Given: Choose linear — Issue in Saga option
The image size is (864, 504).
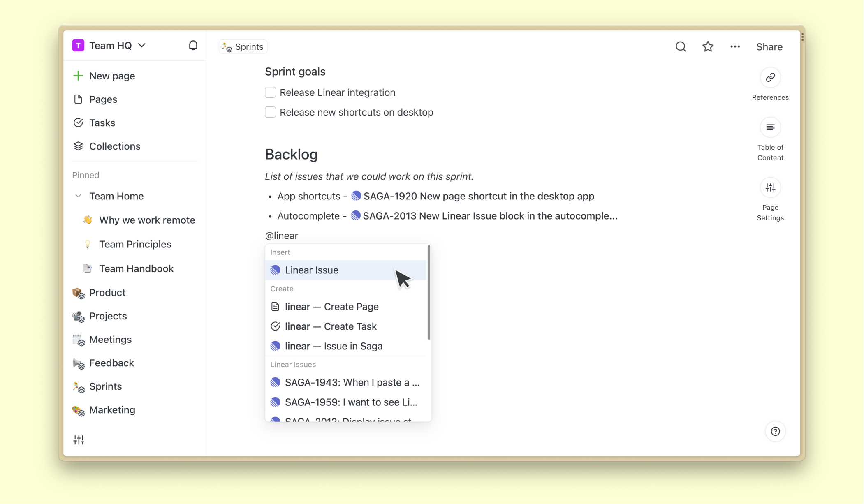Looking at the screenshot, I should pyautogui.click(x=333, y=346).
